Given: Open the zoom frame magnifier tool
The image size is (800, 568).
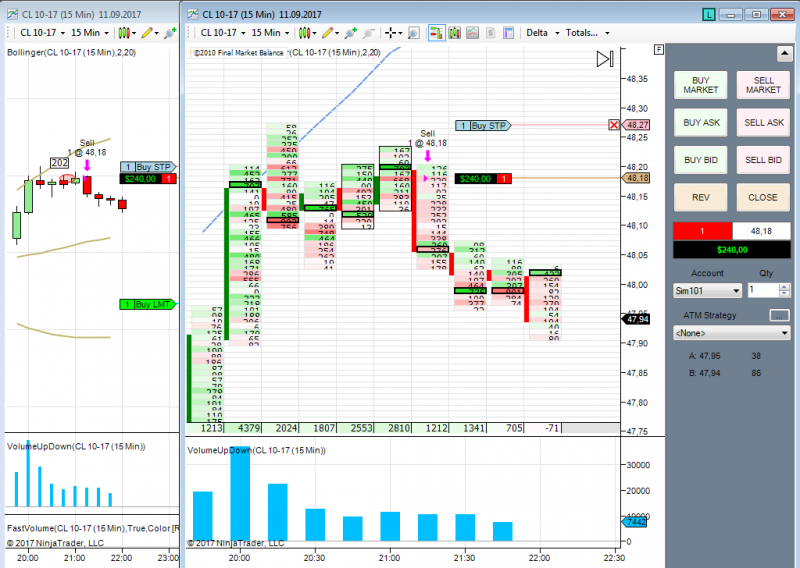Looking at the screenshot, I should (414, 33).
